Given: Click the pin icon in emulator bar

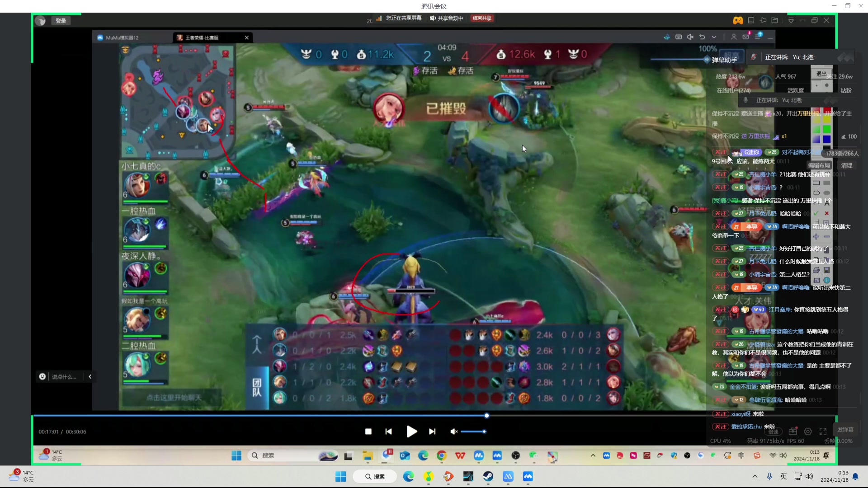Looking at the screenshot, I should [763, 20].
